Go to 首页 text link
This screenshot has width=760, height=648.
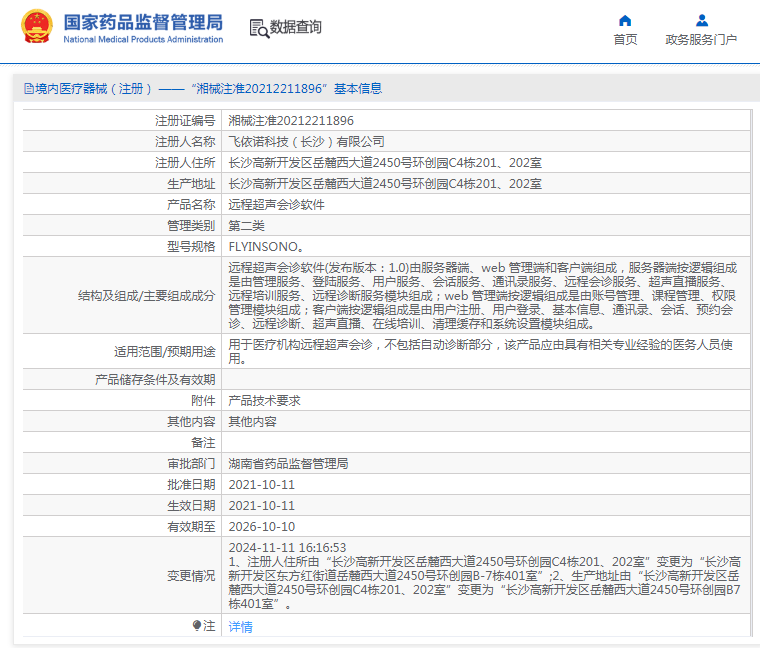click(x=625, y=40)
